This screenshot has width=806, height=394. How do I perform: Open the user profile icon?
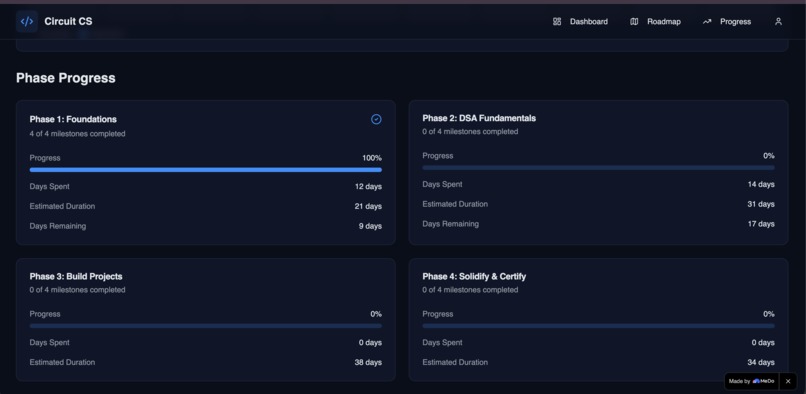[x=778, y=22]
